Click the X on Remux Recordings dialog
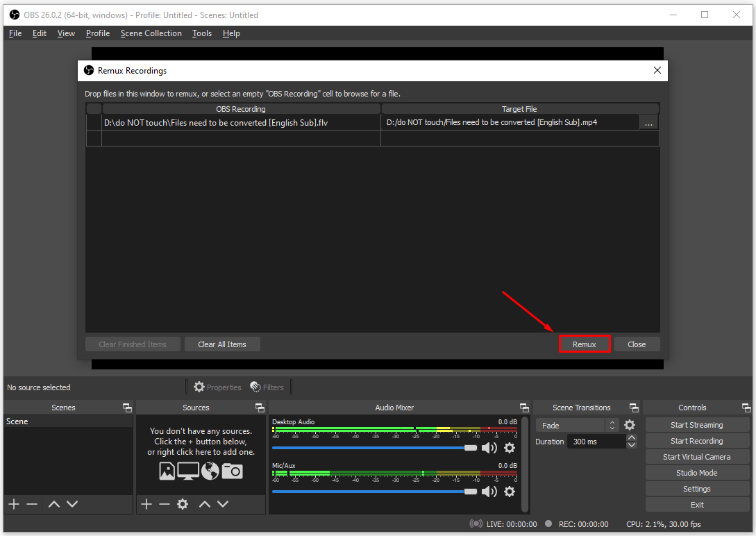 point(657,70)
